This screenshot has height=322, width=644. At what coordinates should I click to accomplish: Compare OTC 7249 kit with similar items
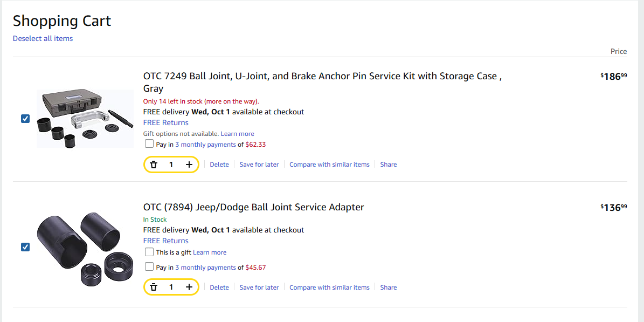click(x=329, y=165)
